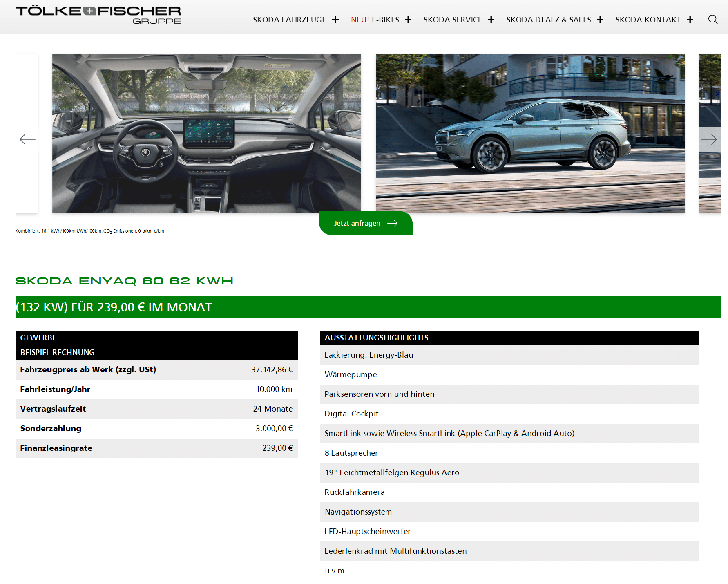Select the Navigationssystem row
The height and width of the screenshot is (584, 728).
coord(509,512)
